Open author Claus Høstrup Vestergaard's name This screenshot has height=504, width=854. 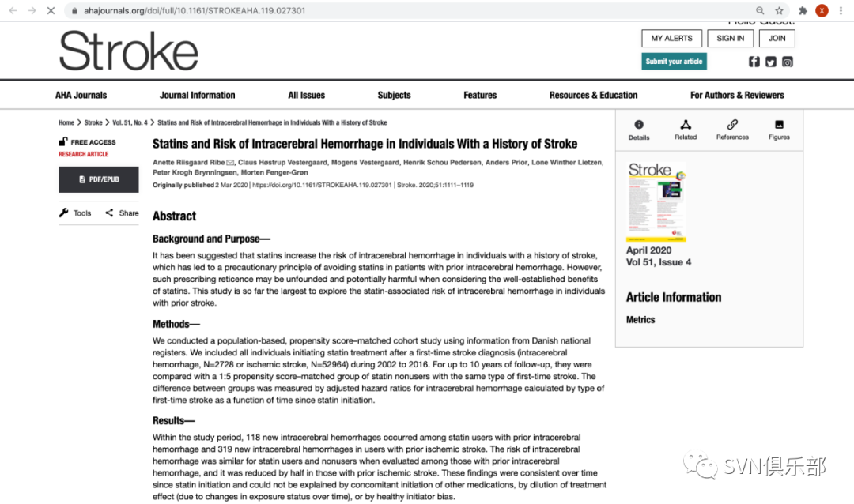[282, 162]
